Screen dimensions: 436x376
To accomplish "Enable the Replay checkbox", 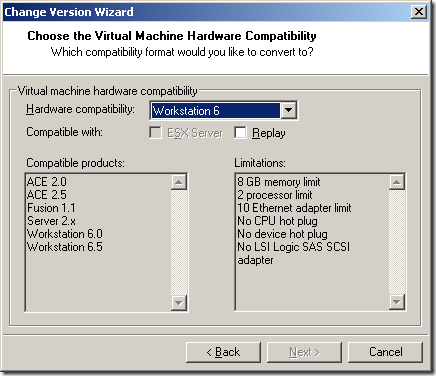I will pyautogui.click(x=240, y=132).
